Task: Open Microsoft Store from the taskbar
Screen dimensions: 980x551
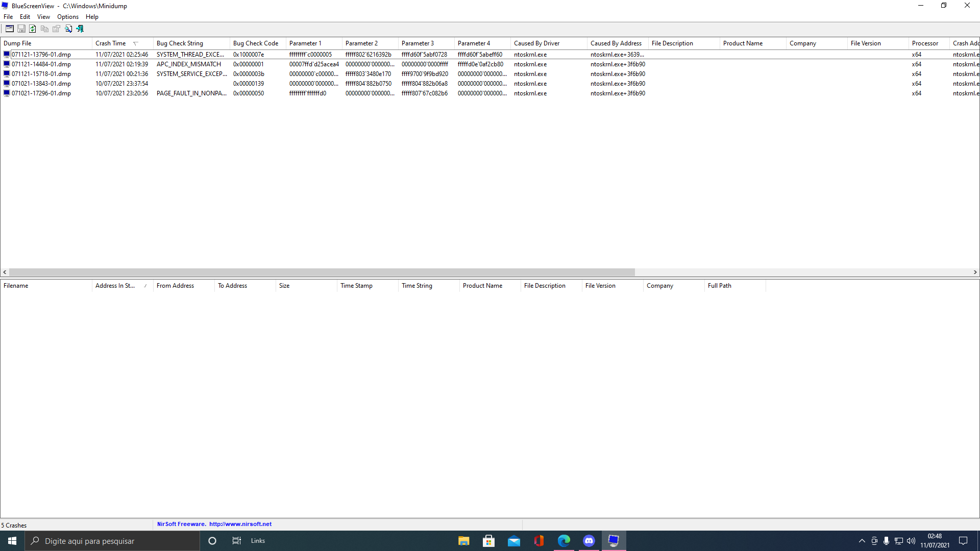Action: [x=488, y=541]
